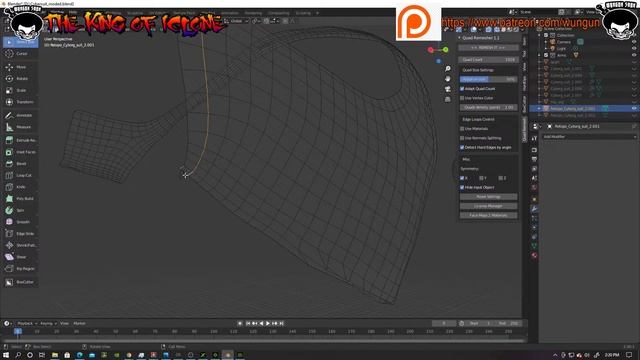640x360 pixels.
Task: Click the current frame number field
Action: [444, 323]
